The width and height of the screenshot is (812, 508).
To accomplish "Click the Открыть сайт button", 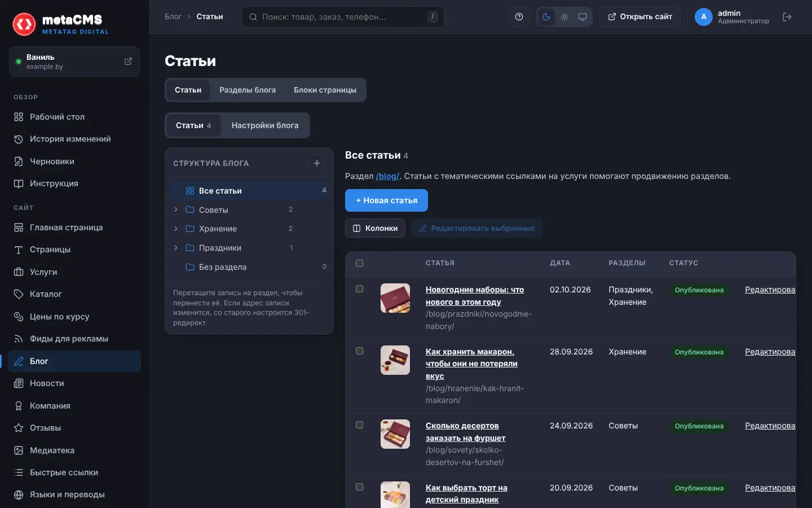I will (640, 17).
